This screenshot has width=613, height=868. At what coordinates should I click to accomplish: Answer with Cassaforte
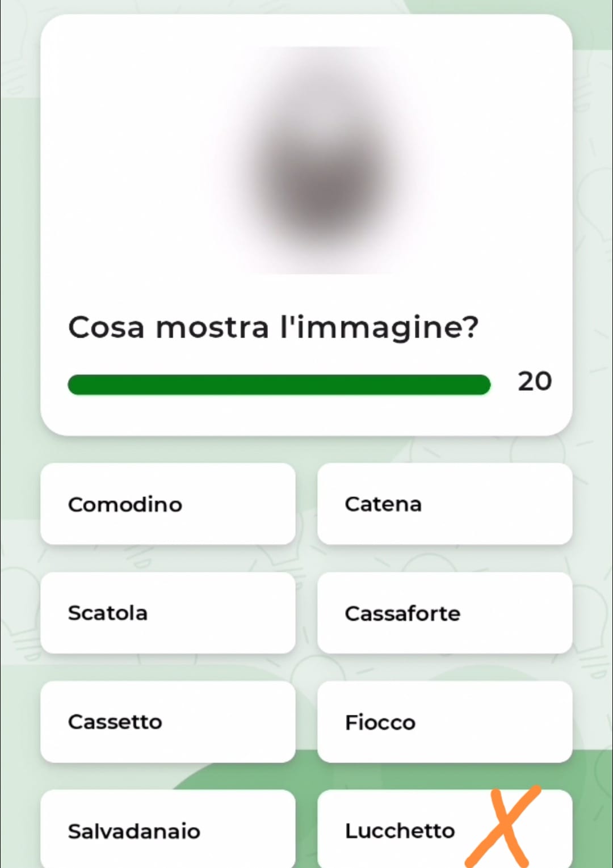click(444, 613)
